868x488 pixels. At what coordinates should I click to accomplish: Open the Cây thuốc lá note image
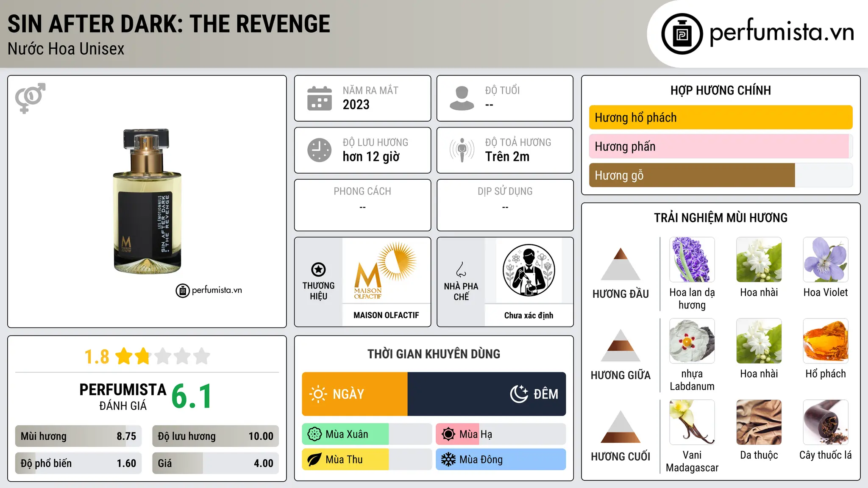(826, 422)
